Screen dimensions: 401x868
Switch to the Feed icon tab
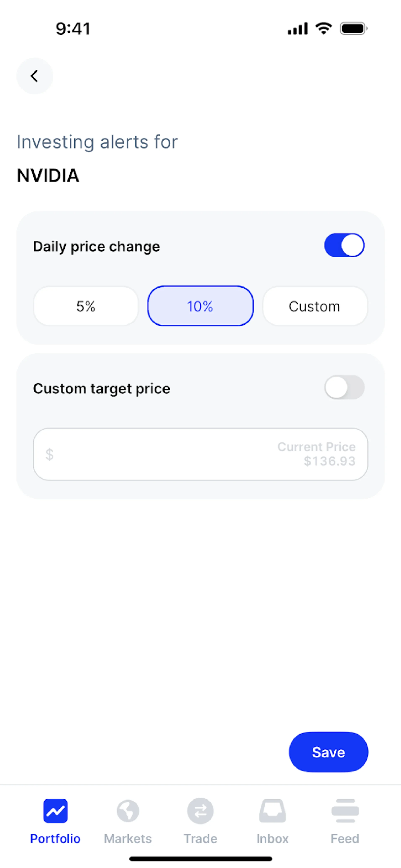[345, 810]
